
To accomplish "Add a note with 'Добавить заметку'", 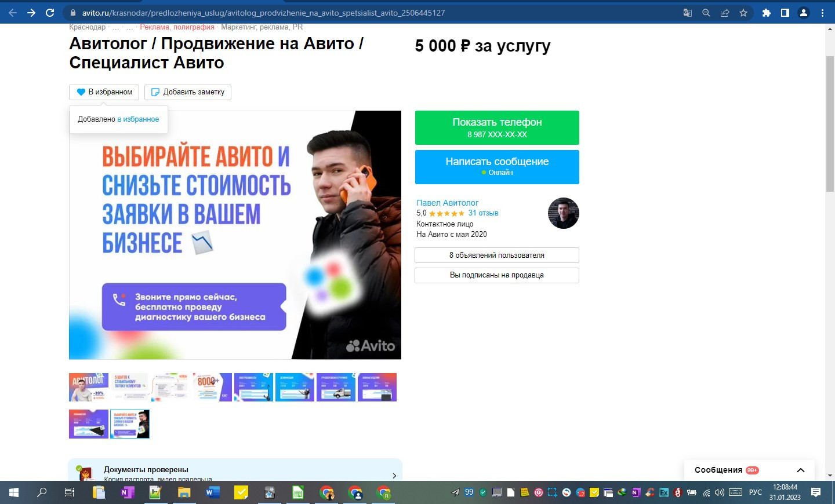I will 188,92.
